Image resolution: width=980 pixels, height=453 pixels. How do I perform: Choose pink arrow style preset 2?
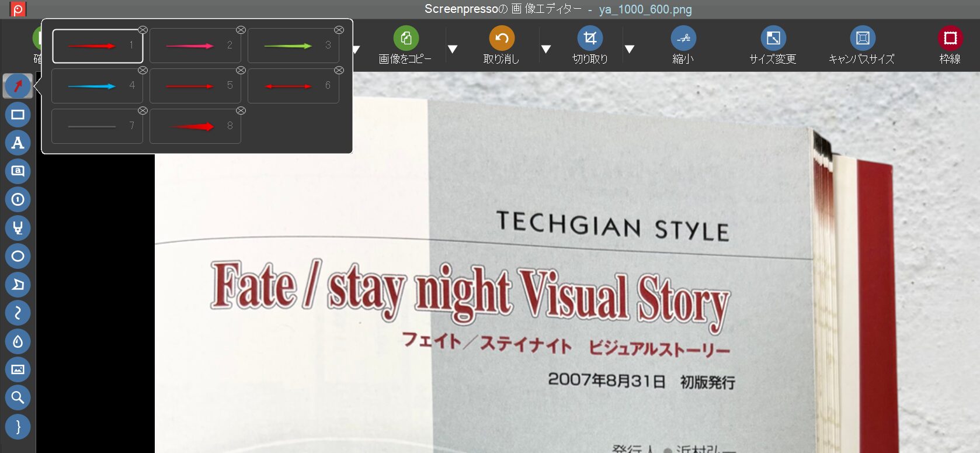click(195, 46)
